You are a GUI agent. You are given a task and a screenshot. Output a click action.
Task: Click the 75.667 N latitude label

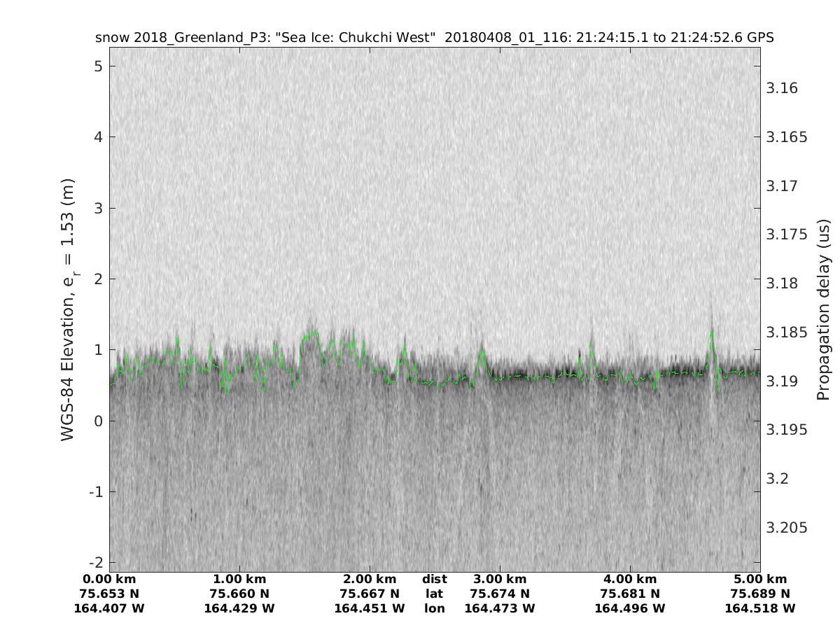click(370, 594)
